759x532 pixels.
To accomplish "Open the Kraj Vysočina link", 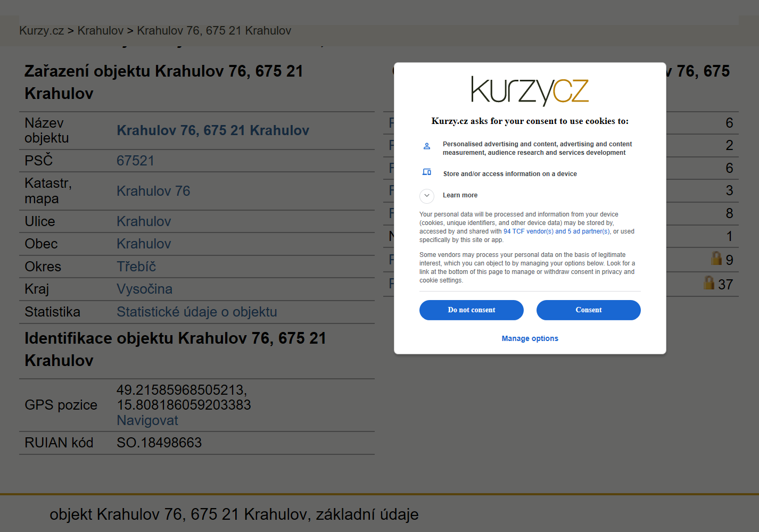I will click(144, 289).
